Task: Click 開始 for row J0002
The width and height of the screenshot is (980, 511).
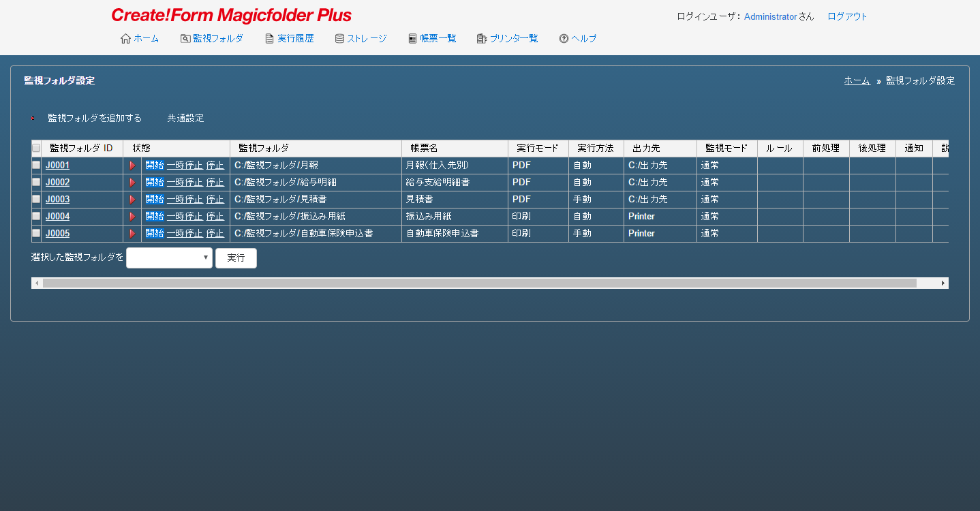Action: click(155, 183)
